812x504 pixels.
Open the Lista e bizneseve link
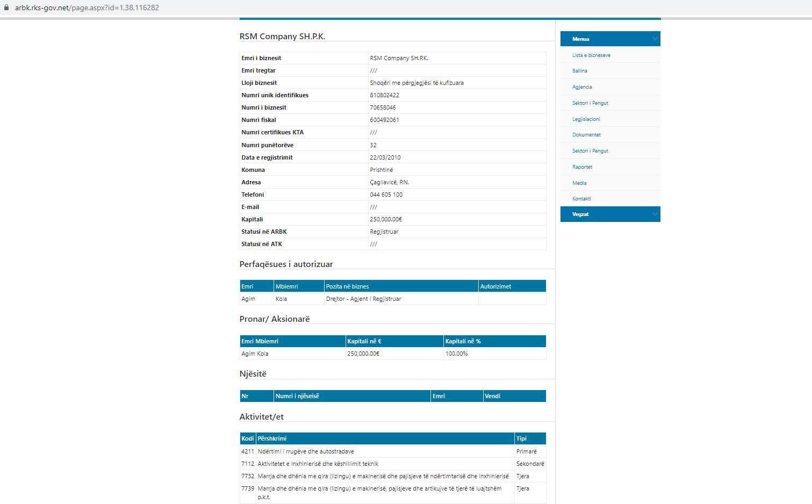[x=591, y=55]
